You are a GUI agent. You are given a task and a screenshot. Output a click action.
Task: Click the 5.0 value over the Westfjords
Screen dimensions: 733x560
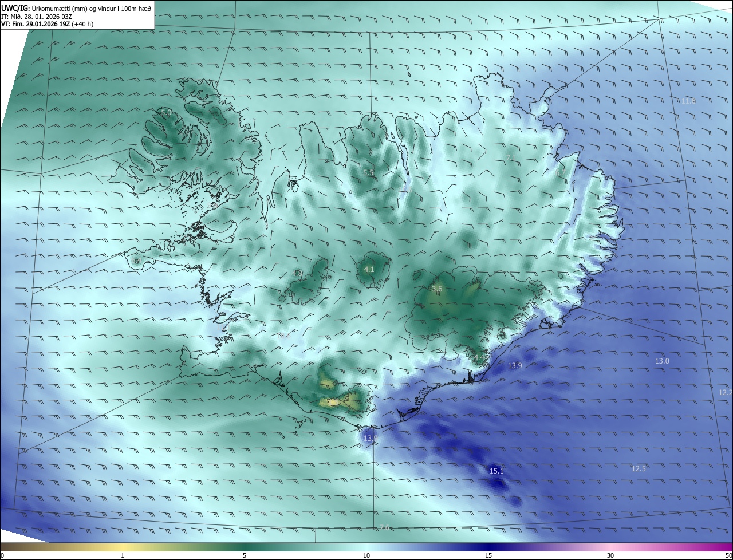pos(166,113)
